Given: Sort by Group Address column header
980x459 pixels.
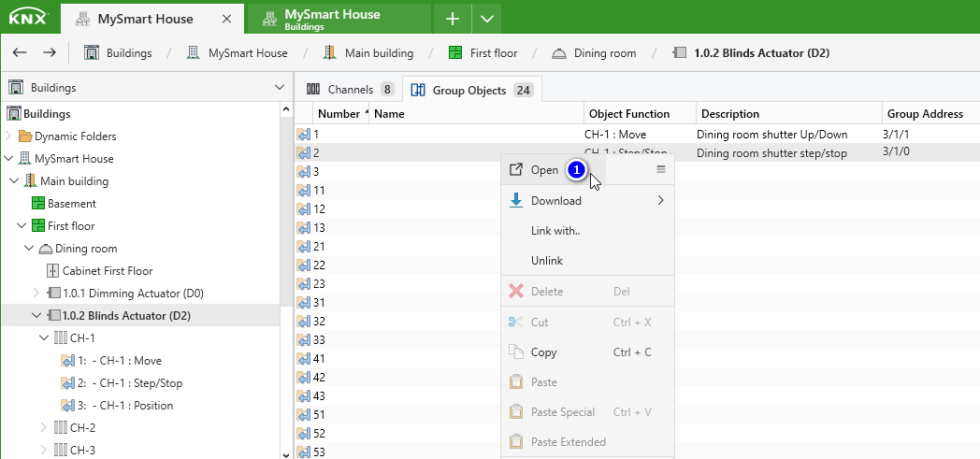Looking at the screenshot, I should [930, 114].
